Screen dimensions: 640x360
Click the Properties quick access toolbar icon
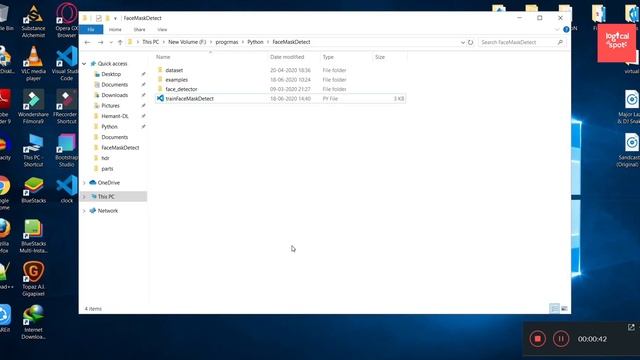pyautogui.click(x=98, y=18)
